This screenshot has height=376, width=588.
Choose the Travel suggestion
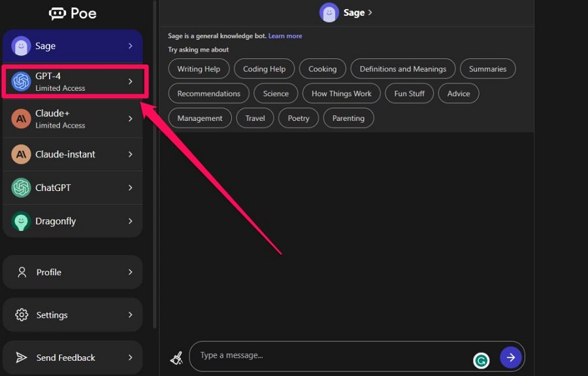(255, 118)
